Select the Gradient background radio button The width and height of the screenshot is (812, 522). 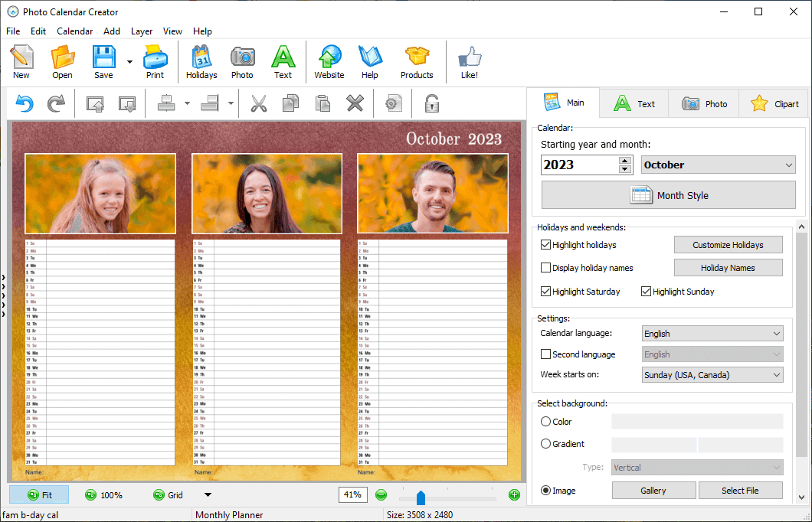546,444
